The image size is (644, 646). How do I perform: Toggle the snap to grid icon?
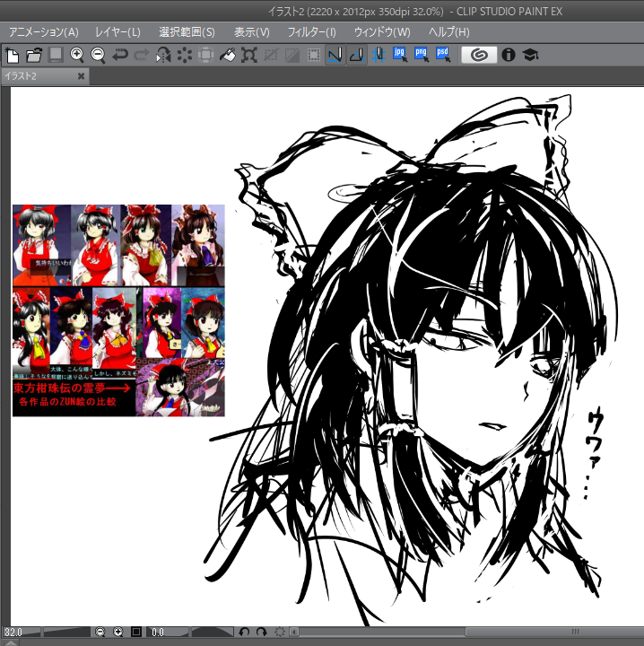(379, 56)
